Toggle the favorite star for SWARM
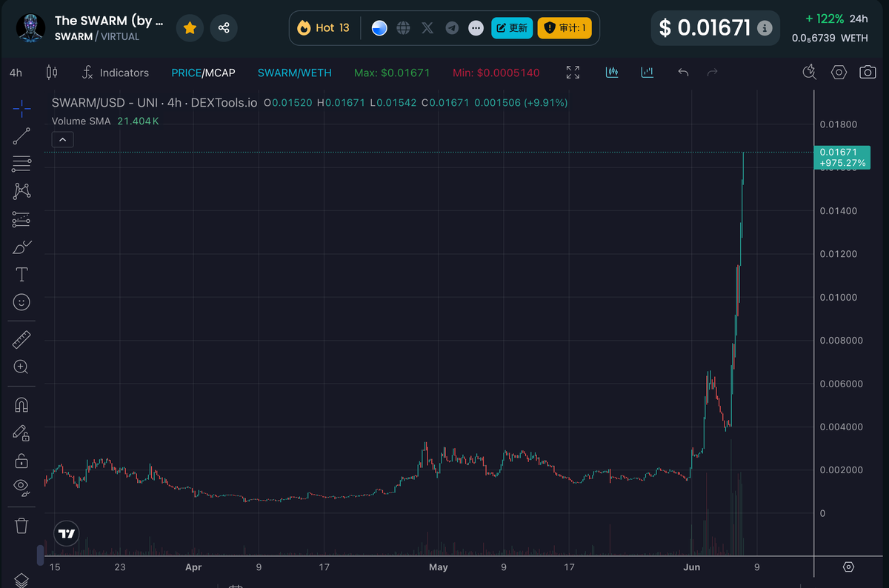This screenshot has height=588, width=889. click(x=190, y=28)
